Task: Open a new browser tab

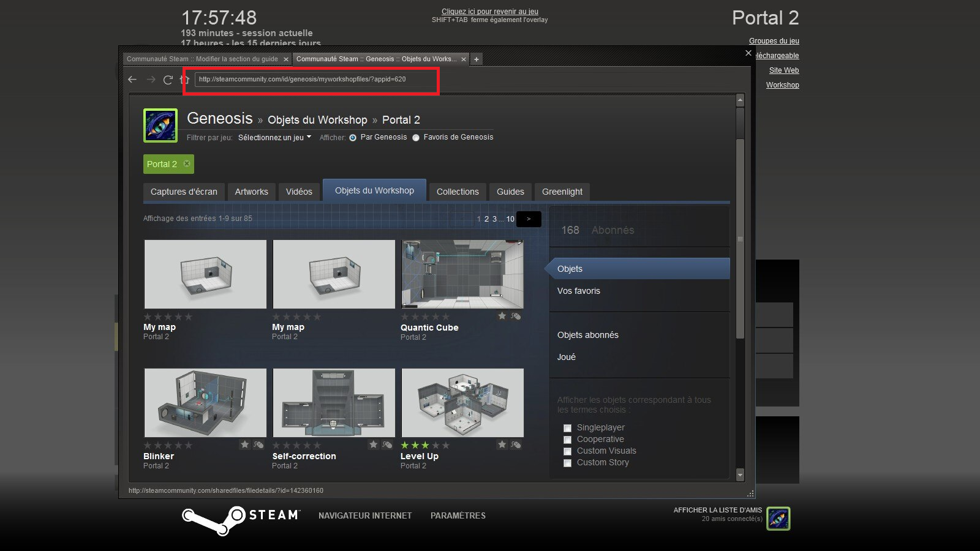Action: click(477, 59)
